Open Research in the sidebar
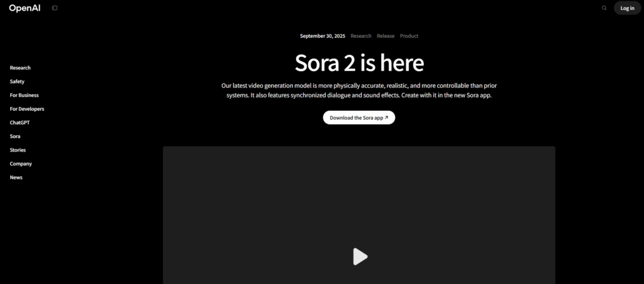Image resolution: width=644 pixels, height=284 pixels. click(20, 68)
